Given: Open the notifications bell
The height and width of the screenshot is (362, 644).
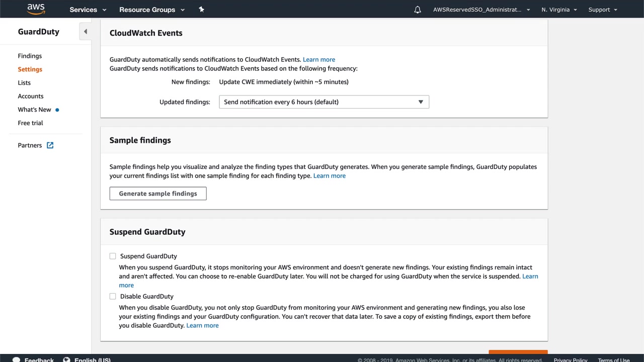Looking at the screenshot, I should [418, 10].
